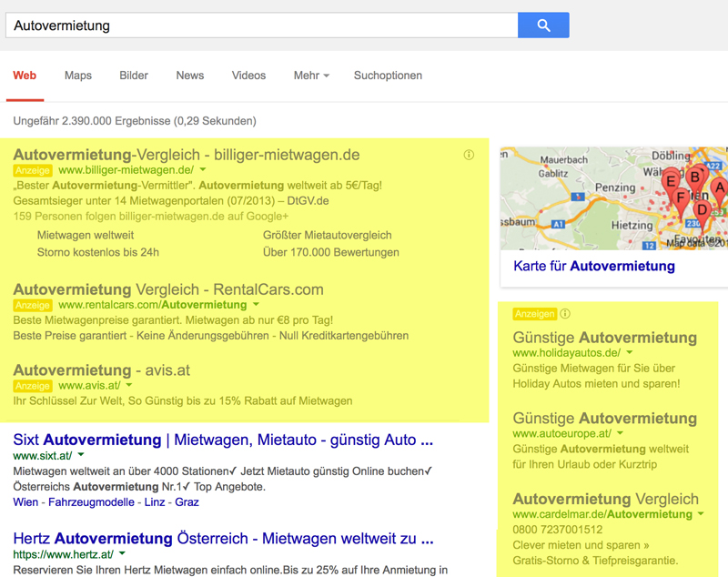Expand arrow next to www.avis.at/
This screenshot has width=728, height=577.
coord(129,385)
